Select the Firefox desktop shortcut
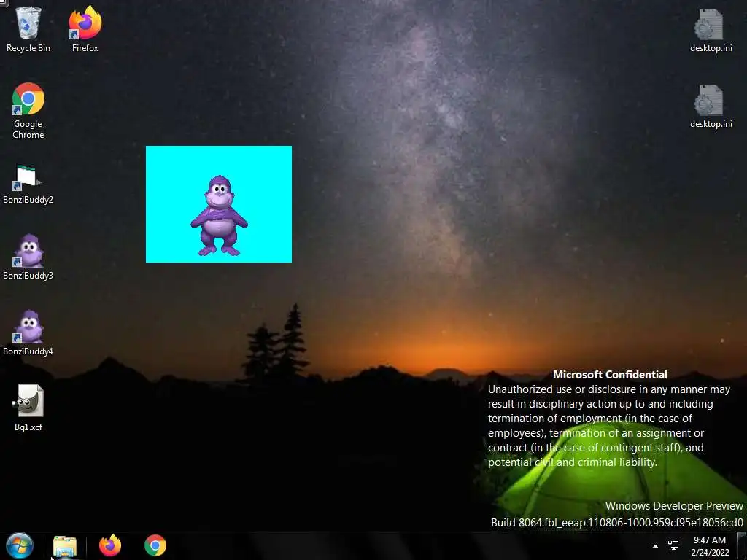 85,29
